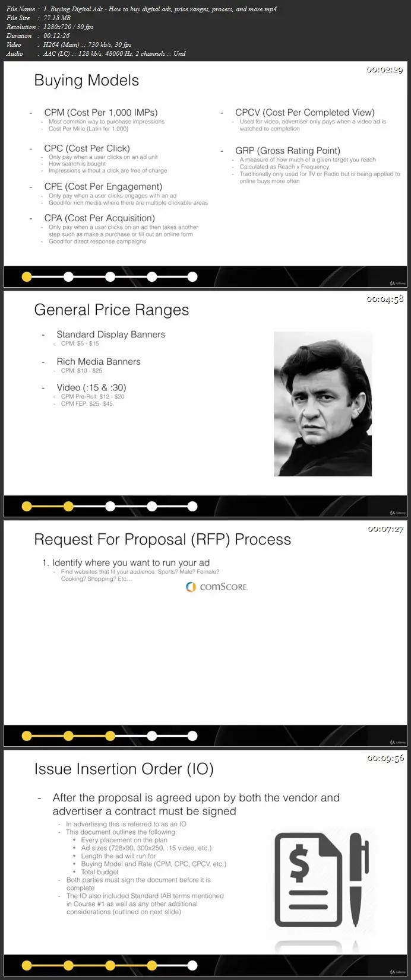The height and width of the screenshot is (980, 411).
Task: Click the Udemy logo on the Insertion Order slide
Action: coord(398,972)
